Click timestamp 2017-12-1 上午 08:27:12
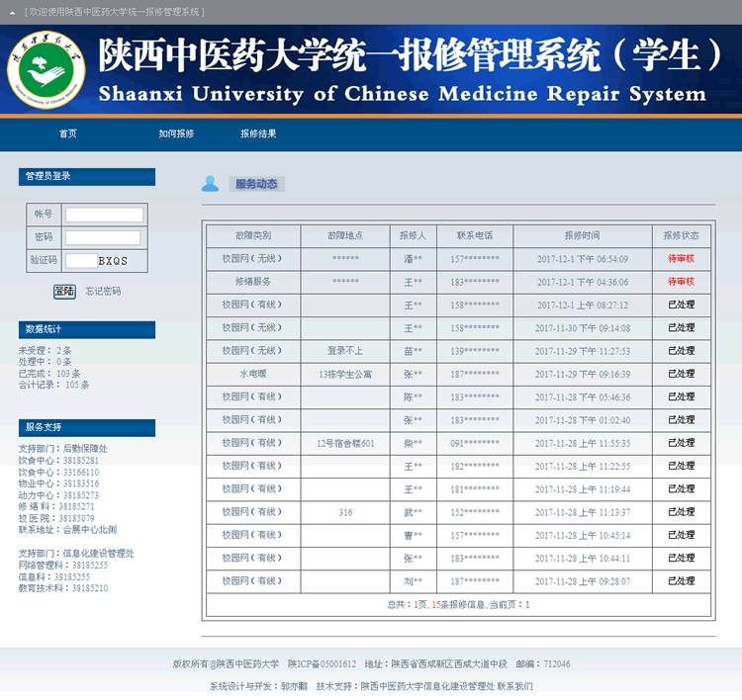 coord(583,306)
